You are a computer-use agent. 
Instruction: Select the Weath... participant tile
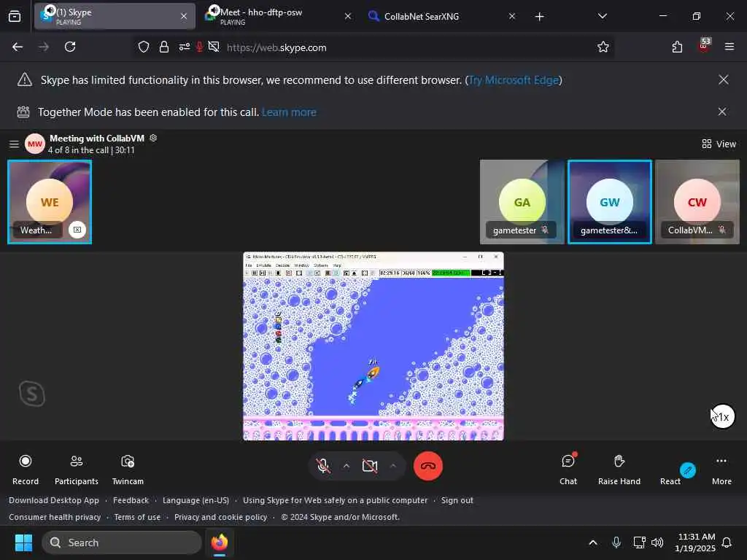[50, 202]
